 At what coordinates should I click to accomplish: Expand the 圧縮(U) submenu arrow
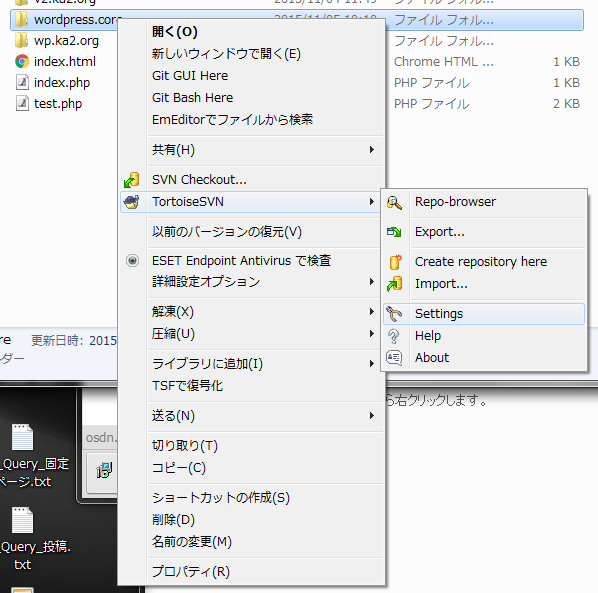pyautogui.click(x=372, y=334)
